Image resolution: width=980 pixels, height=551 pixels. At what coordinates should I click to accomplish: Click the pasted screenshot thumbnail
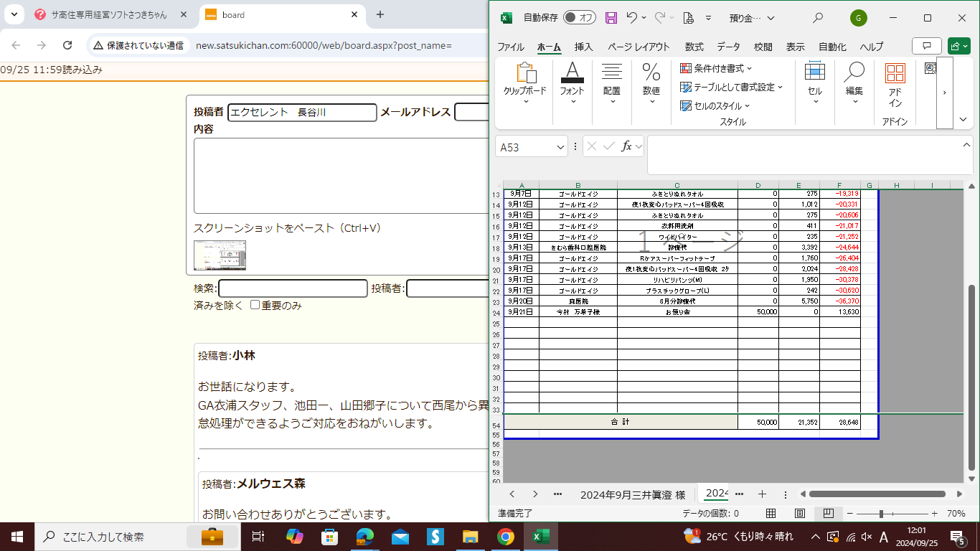(x=220, y=255)
